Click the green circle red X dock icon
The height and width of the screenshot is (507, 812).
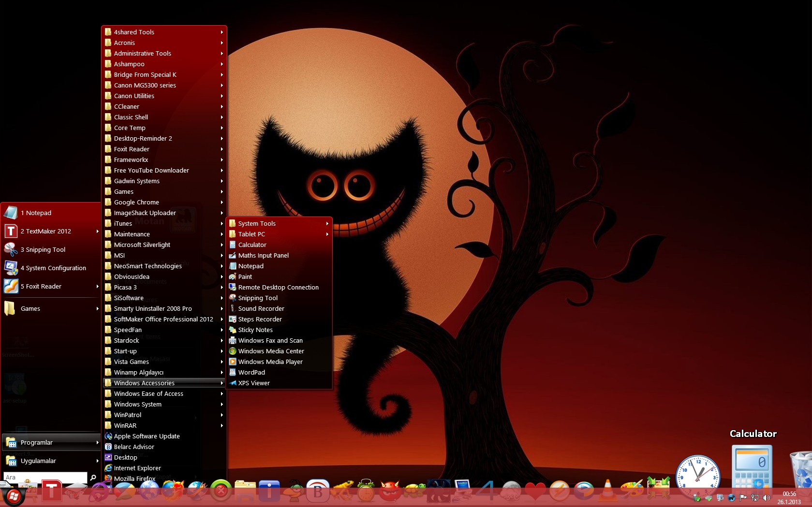coord(221,491)
